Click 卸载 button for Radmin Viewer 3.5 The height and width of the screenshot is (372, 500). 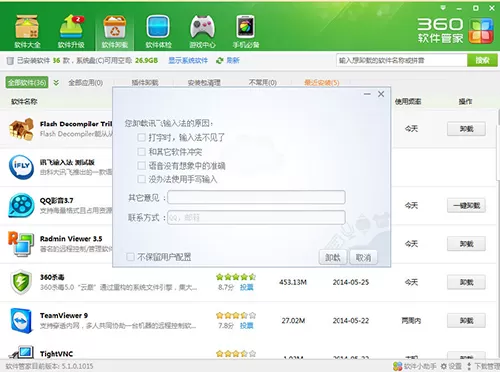coord(466,244)
